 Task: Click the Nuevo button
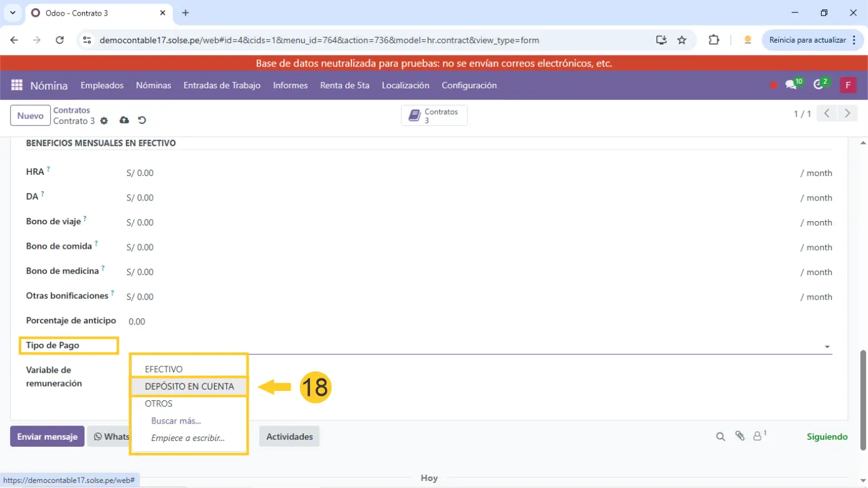coord(30,116)
